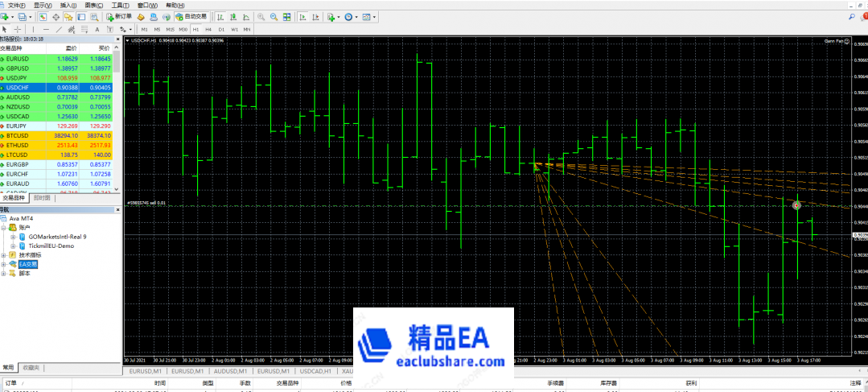Viewport: 868px width, 392px height.
Task: Open the new chart dropdown arrow
Action: pos(14,16)
